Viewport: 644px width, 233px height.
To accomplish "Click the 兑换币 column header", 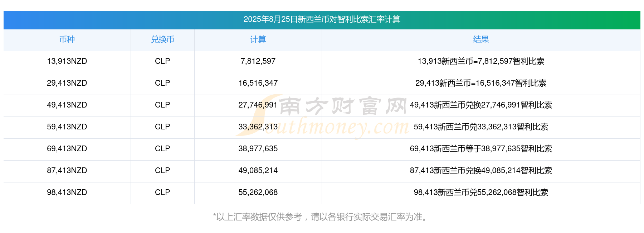I will tap(162, 39).
